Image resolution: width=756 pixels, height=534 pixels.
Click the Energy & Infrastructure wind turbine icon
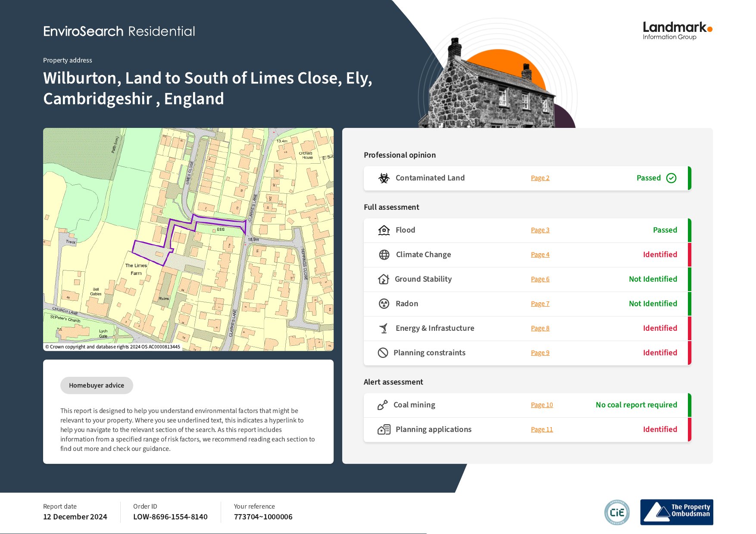click(x=384, y=329)
